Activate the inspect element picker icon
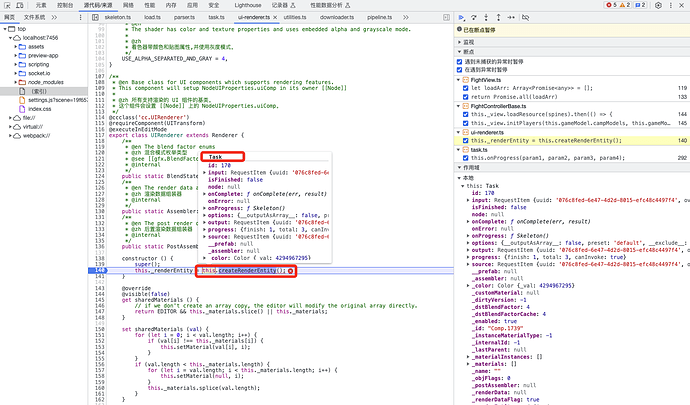690x405 pixels. tap(7, 5)
